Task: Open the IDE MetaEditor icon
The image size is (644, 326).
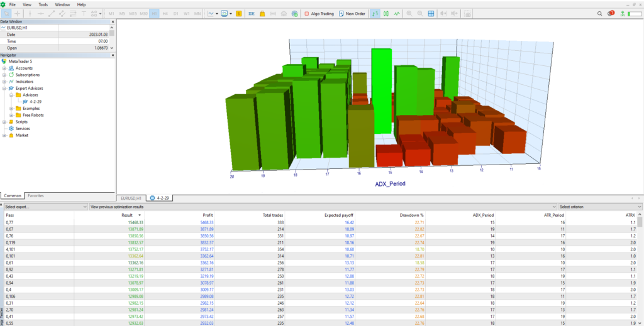Action: coord(252,13)
